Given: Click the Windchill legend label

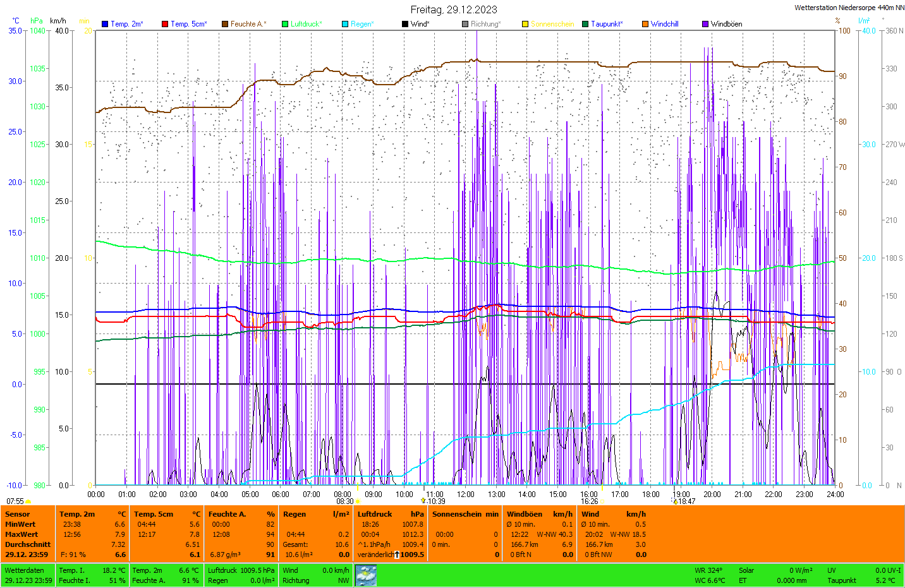Looking at the screenshot, I should pyautogui.click(x=664, y=24).
